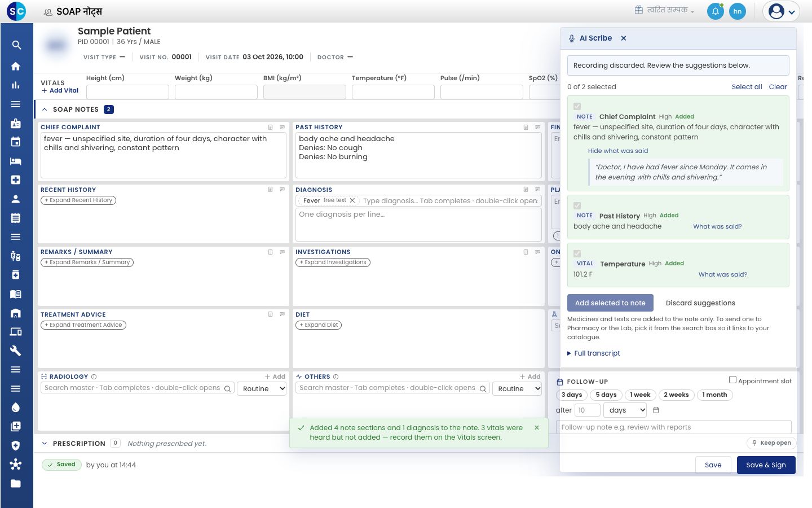Click the calendar picker icon in Follow-up
This screenshot has height=508, width=812.
pyautogui.click(x=656, y=410)
